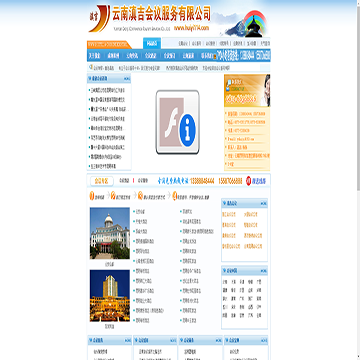The image size is (360, 360).
Task: Click the Flash plugin placeholder icon
Action: click(x=178, y=122)
